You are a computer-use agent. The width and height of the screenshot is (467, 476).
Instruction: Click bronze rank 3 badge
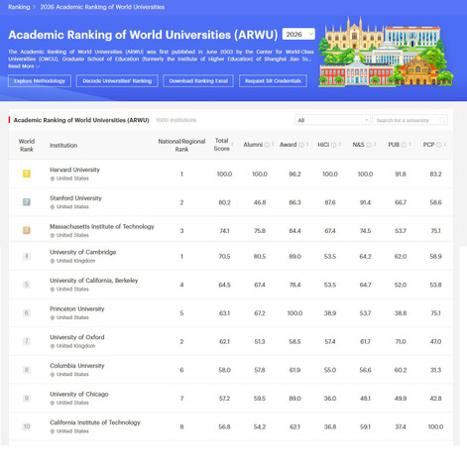[27, 230]
